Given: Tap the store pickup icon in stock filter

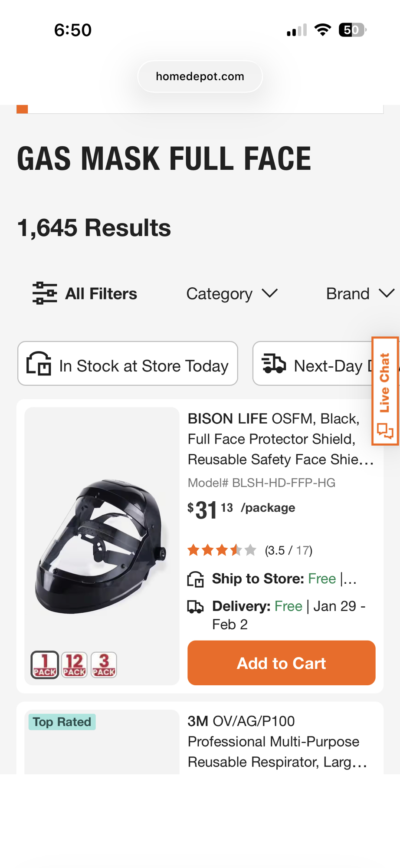Looking at the screenshot, I should click(x=39, y=364).
